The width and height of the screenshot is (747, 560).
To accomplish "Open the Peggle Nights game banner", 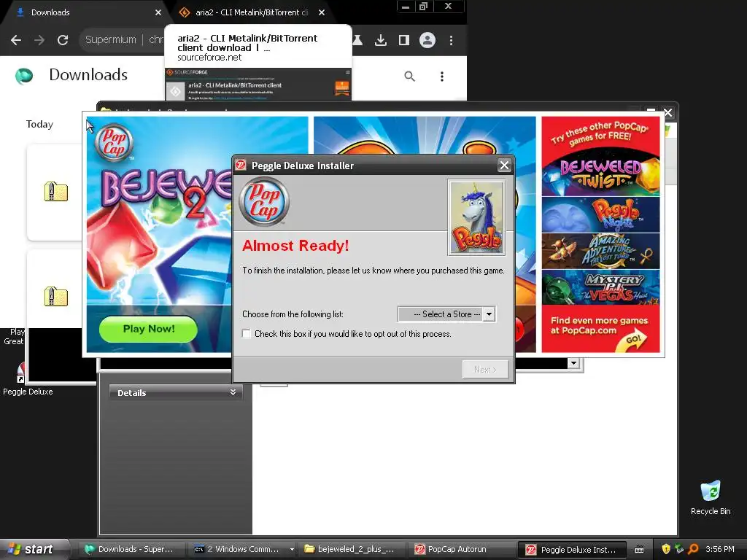I will click(x=600, y=215).
